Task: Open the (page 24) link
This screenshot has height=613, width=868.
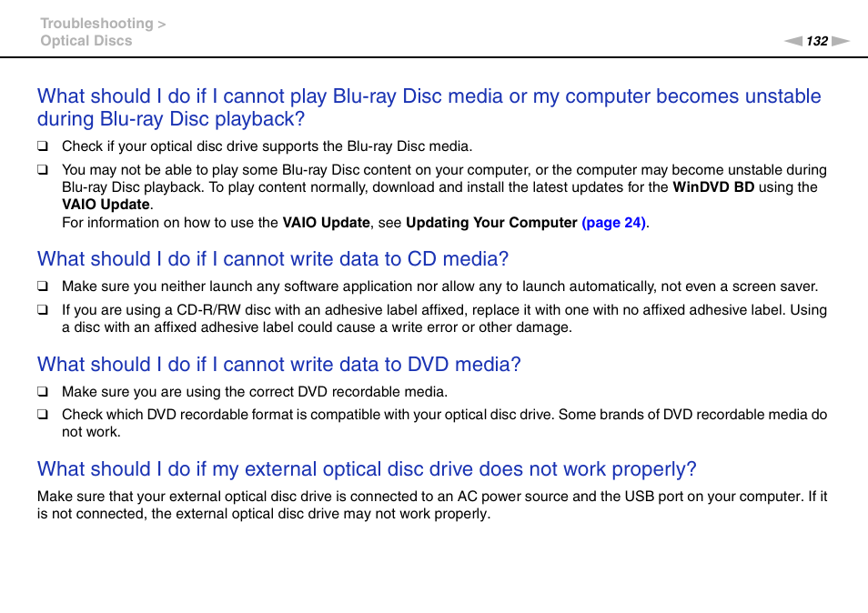Action: pos(613,223)
